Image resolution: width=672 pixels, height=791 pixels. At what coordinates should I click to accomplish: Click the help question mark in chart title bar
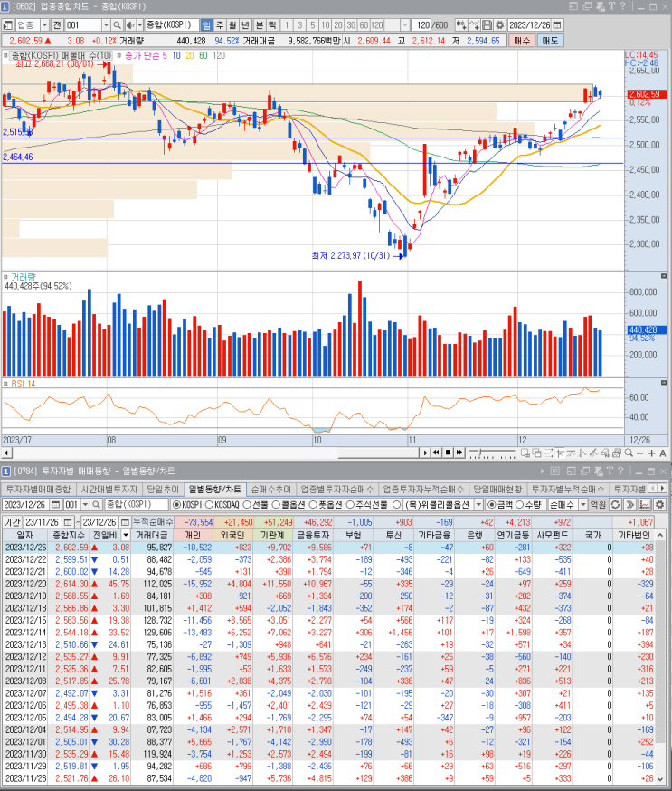[622, 6]
